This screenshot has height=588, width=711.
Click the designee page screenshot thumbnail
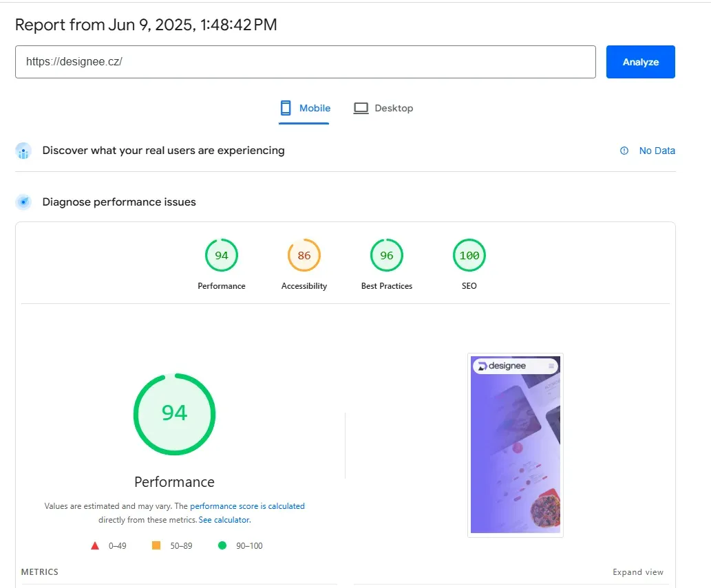(x=515, y=445)
